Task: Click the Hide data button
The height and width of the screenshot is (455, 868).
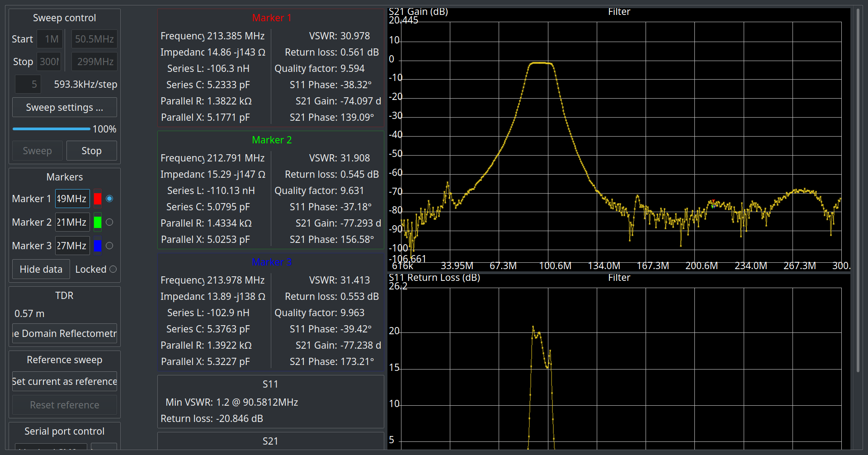Action: pyautogui.click(x=41, y=269)
